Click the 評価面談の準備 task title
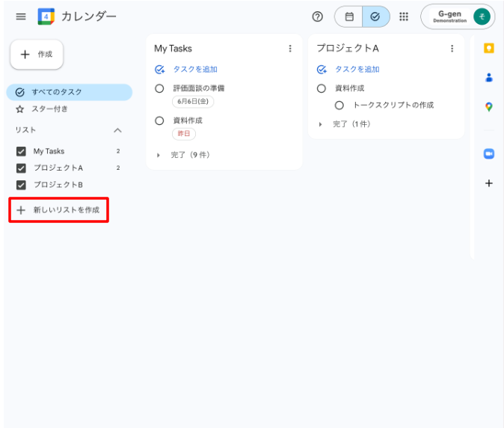 (x=199, y=88)
